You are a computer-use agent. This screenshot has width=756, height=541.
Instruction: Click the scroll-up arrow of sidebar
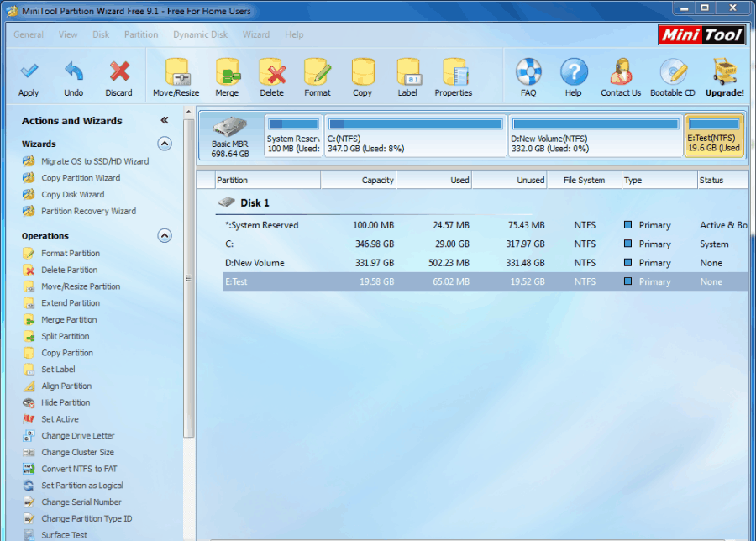[x=188, y=113]
